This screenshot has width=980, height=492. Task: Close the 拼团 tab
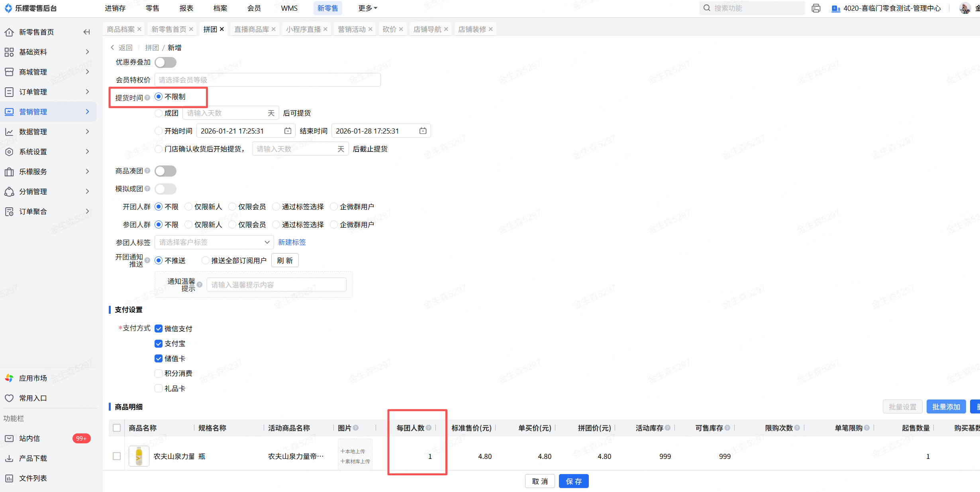[222, 29]
